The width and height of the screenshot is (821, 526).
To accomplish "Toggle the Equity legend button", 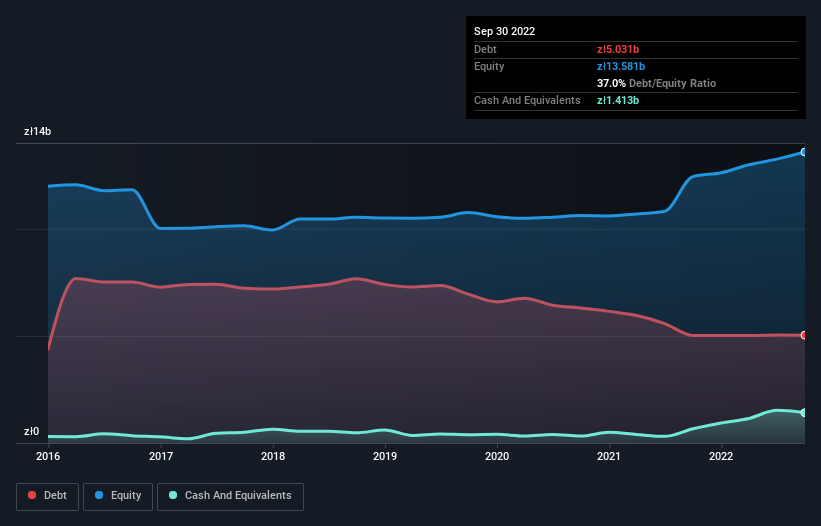I will [118, 496].
